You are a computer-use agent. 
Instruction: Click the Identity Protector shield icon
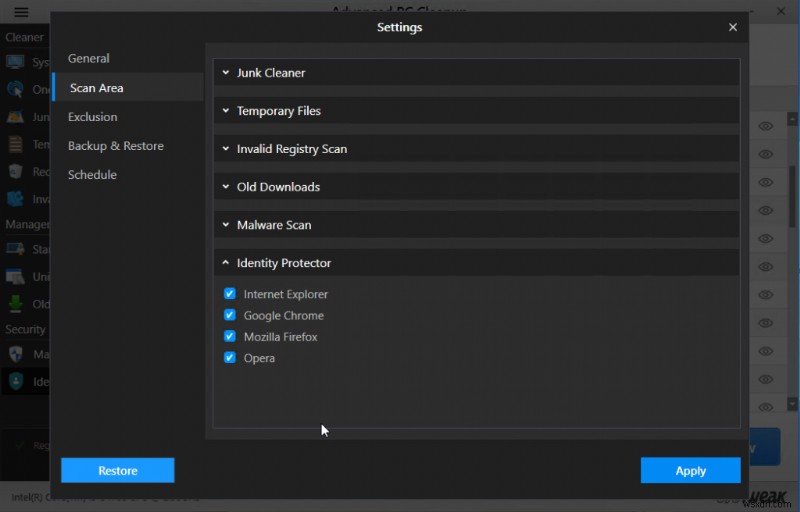click(x=16, y=381)
